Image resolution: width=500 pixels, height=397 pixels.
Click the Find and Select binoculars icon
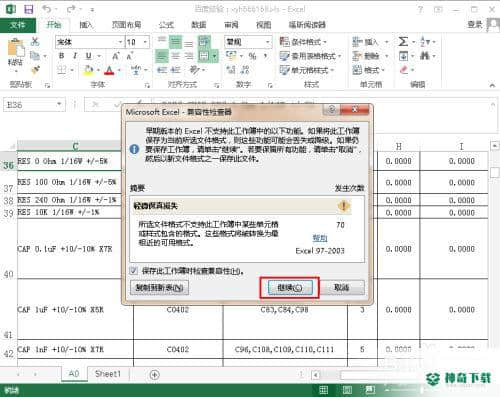(x=424, y=56)
